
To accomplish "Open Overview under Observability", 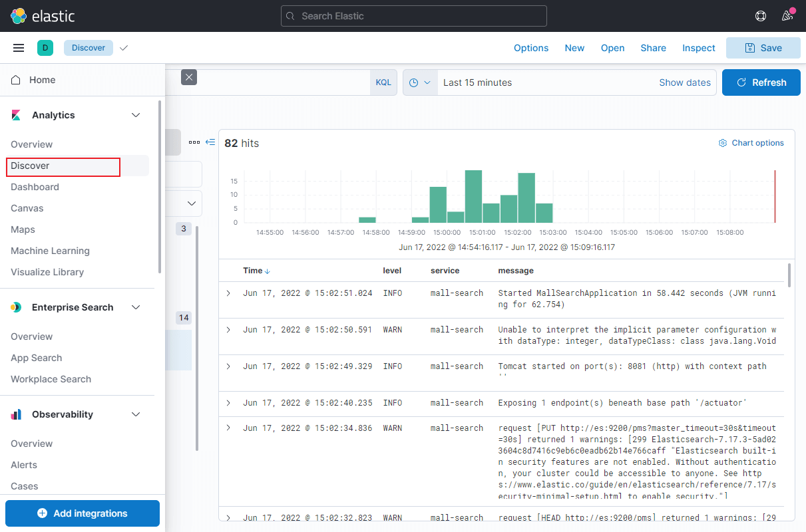I will (31, 444).
